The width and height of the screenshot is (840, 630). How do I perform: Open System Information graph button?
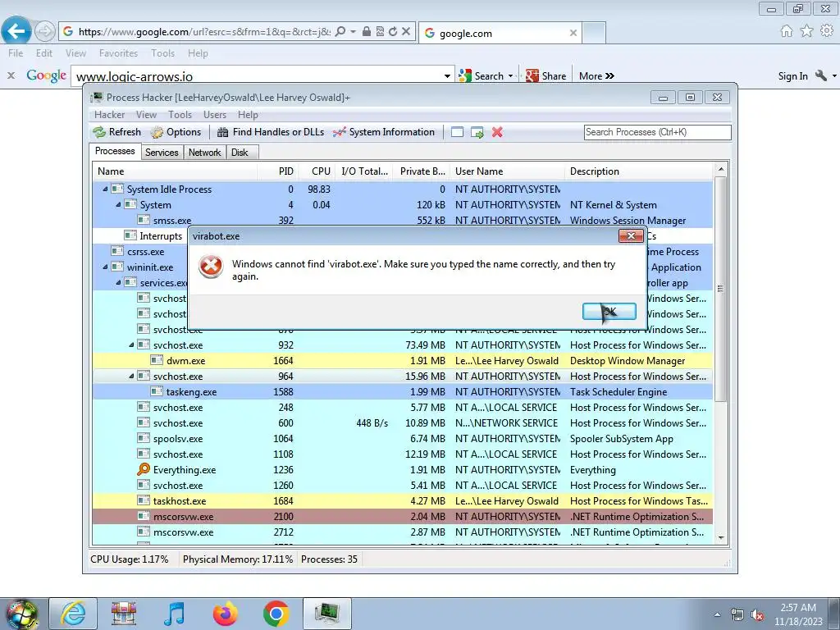(x=384, y=132)
